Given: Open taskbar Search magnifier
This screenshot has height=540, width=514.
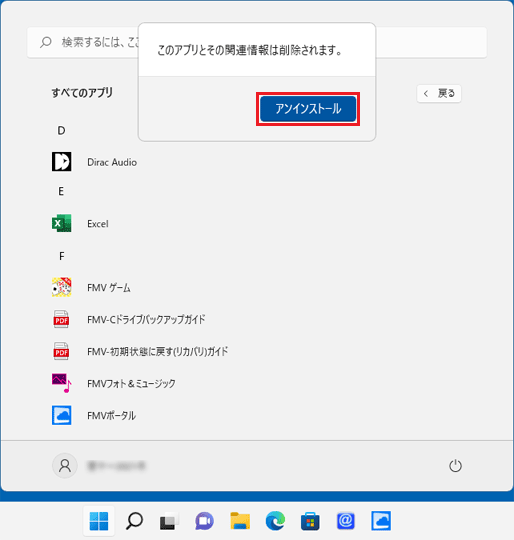Looking at the screenshot, I should (134, 521).
